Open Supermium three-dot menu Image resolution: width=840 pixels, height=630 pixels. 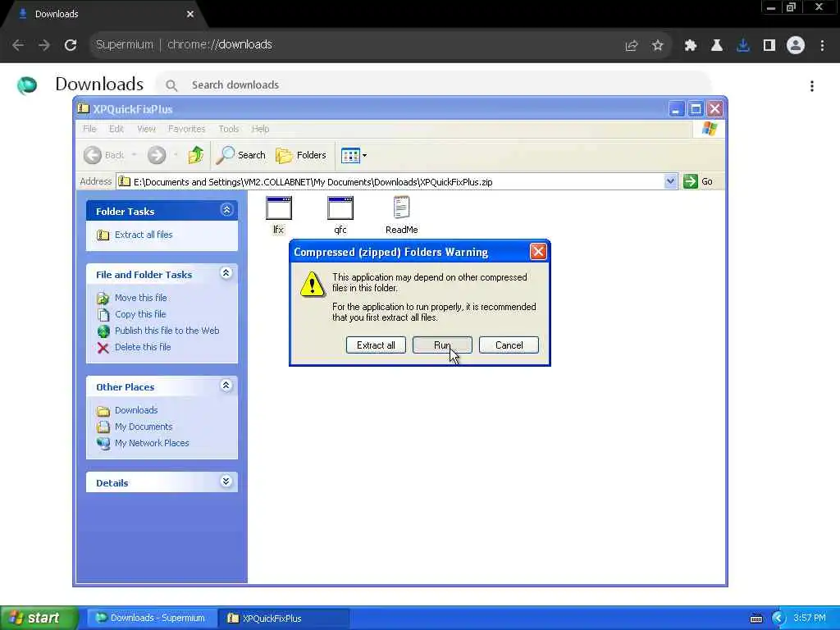click(x=822, y=46)
